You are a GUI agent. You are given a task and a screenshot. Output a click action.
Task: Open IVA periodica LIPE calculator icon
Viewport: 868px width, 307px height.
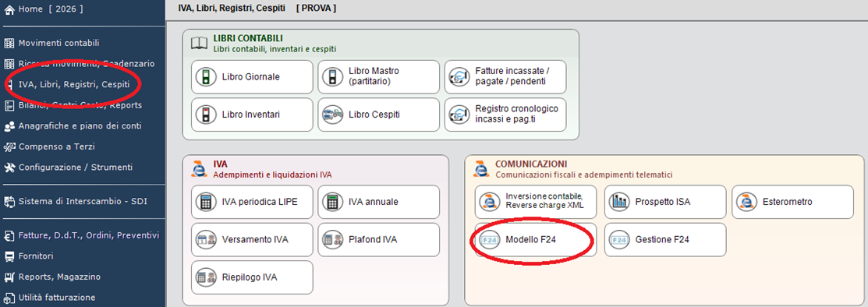[206, 202]
